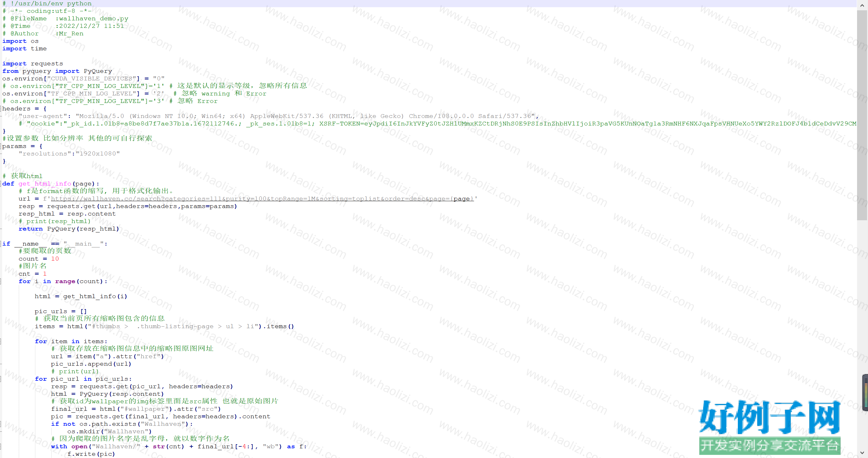Click the TF_CPP_MIN_LOG_LEVEL = '2' line
This screenshot has width=868, height=458.
[x=135, y=94]
